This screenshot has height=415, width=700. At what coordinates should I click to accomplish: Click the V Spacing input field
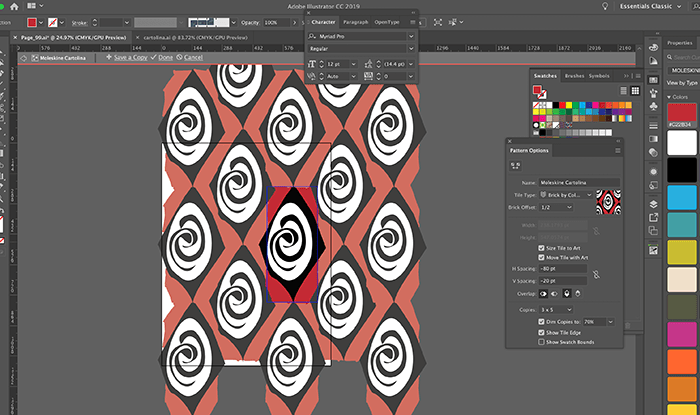pyautogui.click(x=562, y=281)
